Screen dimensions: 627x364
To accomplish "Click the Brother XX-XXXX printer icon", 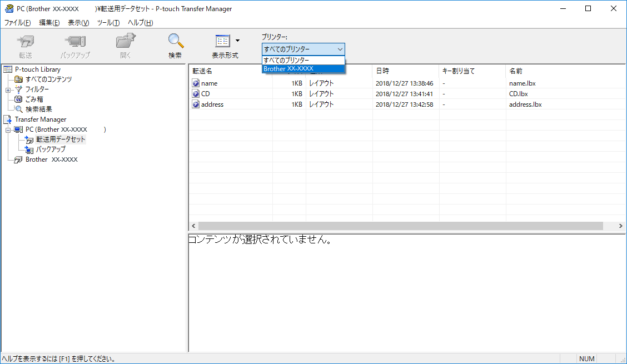I will (18, 159).
